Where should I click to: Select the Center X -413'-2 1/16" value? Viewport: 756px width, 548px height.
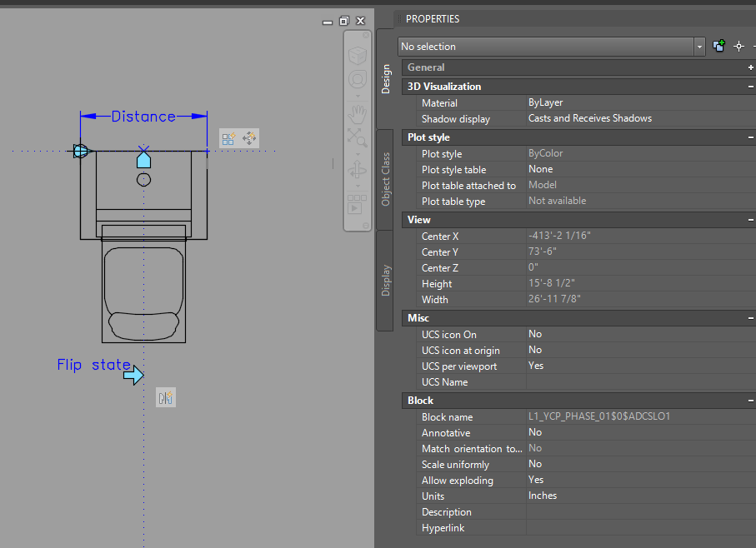point(559,236)
